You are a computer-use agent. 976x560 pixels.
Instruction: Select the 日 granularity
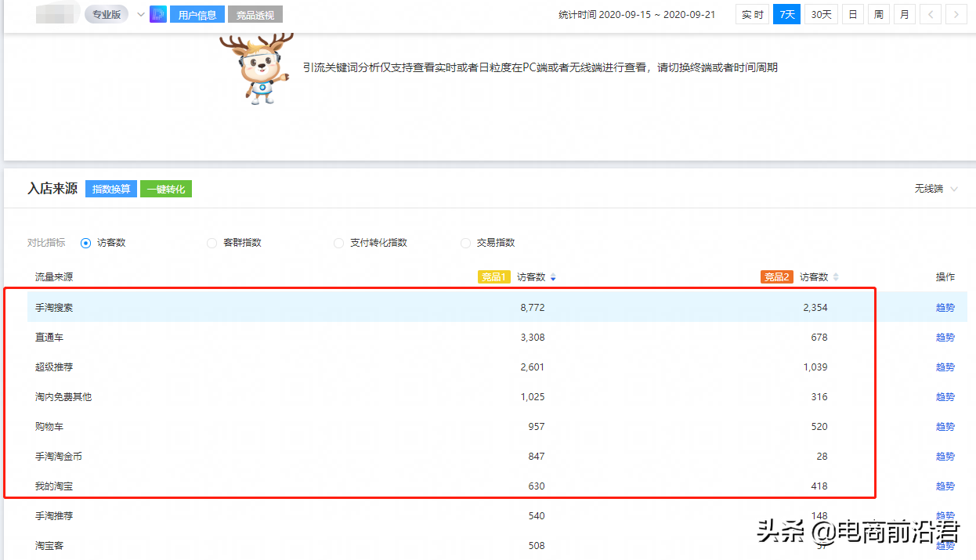coord(853,14)
